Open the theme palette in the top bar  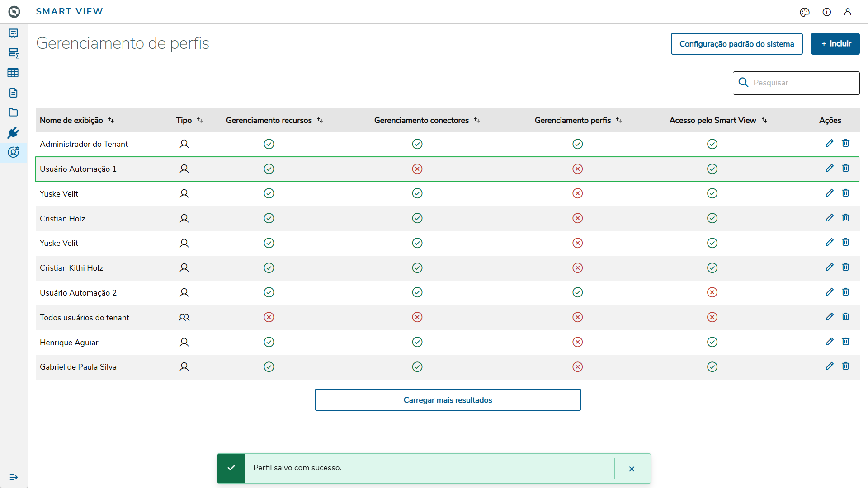click(x=805, y=12)
